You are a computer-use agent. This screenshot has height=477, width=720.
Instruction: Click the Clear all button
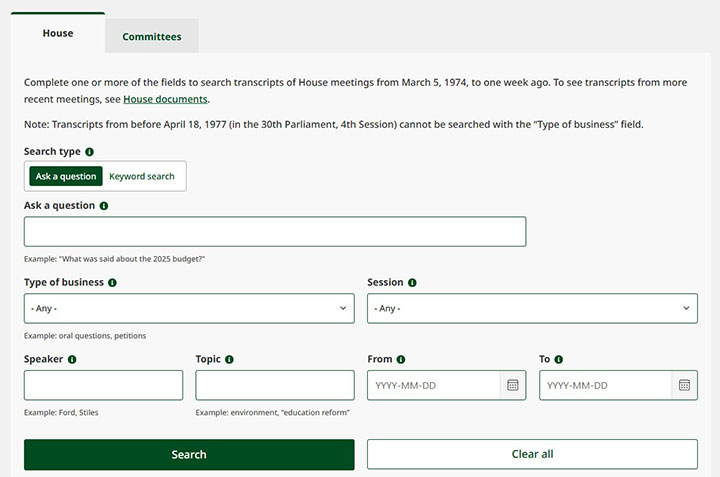click(532, 454)
